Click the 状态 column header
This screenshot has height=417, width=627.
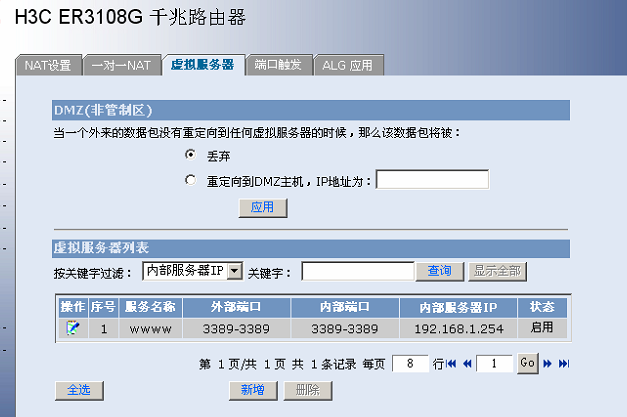[542, 307]
